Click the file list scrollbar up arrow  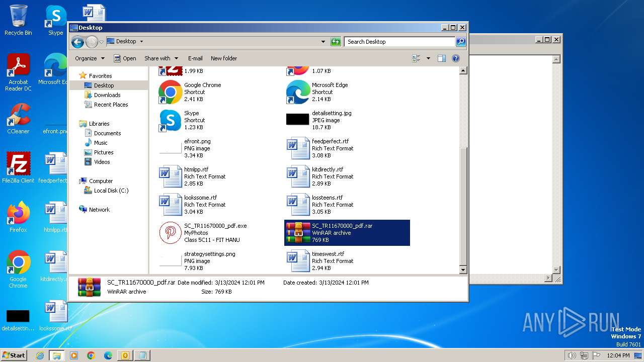(x=463, y=71)
